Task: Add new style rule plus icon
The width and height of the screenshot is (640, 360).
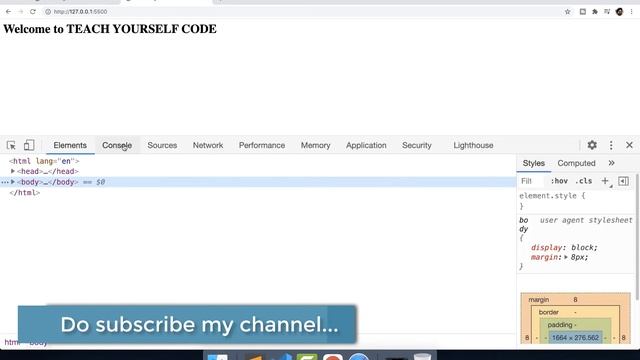Action: [x=605, y=181]
